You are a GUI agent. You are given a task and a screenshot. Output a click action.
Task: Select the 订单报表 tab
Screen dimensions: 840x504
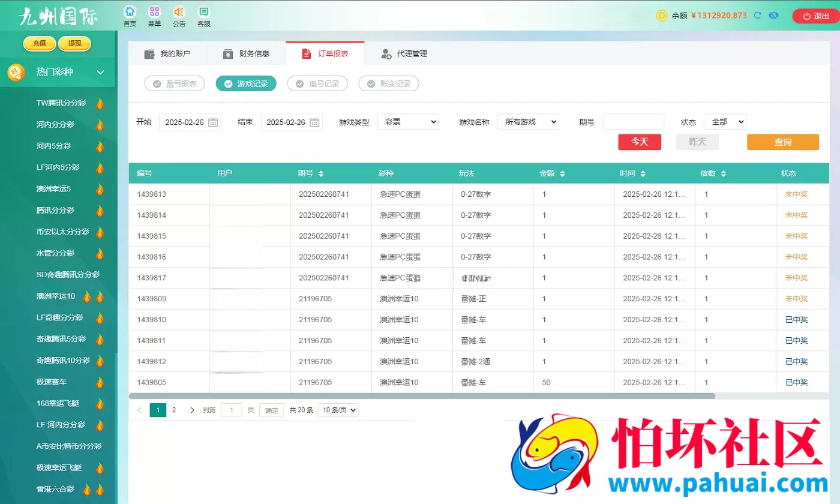tap(325, 53)
